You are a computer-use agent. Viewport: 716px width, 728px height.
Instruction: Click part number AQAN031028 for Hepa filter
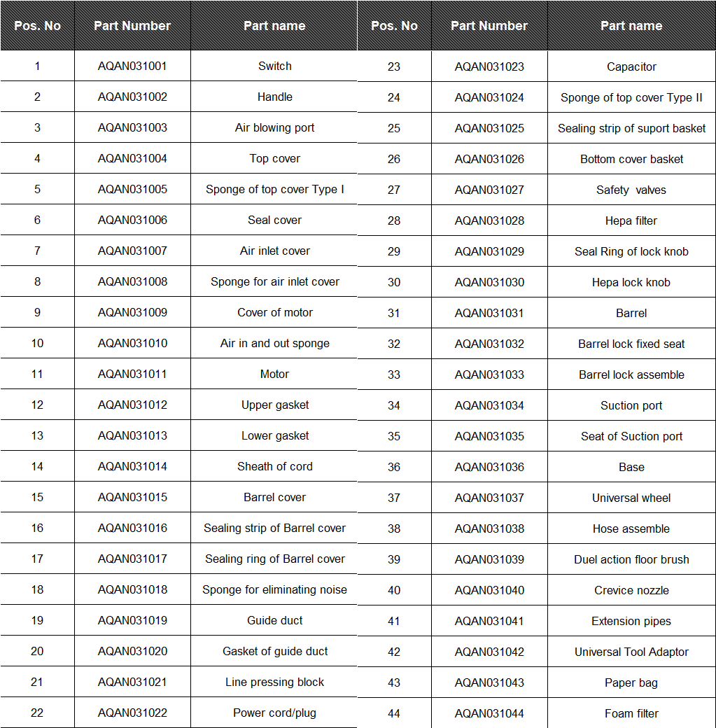coord(489,220)
